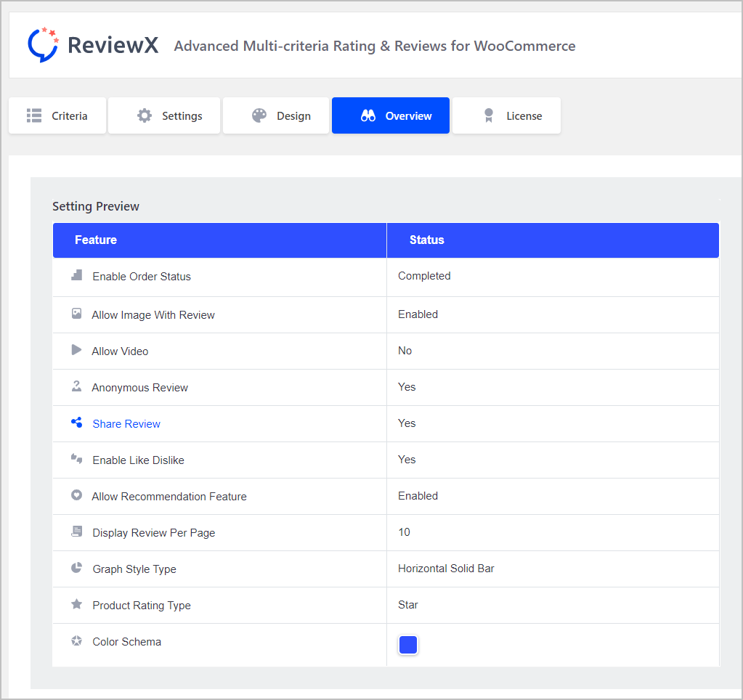The width and height of the screenshot is (743, 700).
Task: Click the Display Review Per Page icon
Action: click(76, 532)
